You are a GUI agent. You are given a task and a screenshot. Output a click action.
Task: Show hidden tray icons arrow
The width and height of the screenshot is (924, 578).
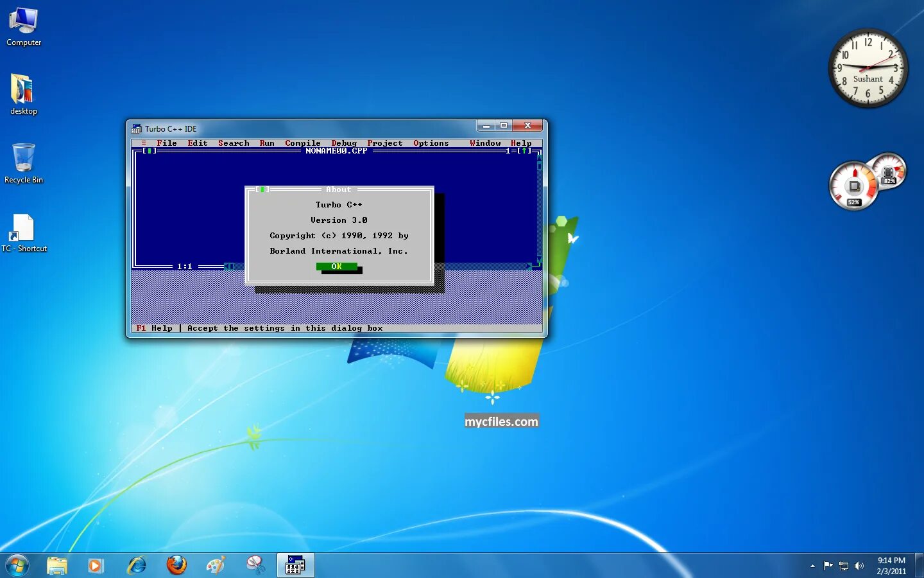(x=812, y=566)
